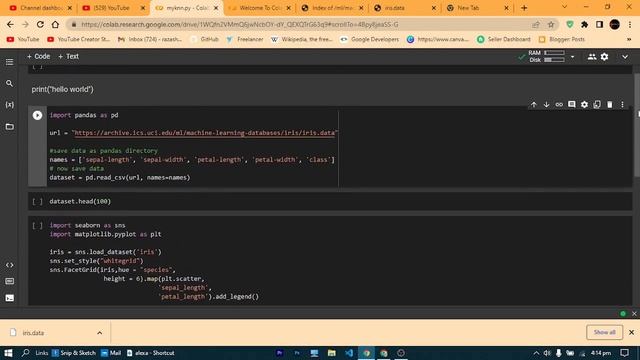Open browser extensions puzzle icon

tap(584, 24)
